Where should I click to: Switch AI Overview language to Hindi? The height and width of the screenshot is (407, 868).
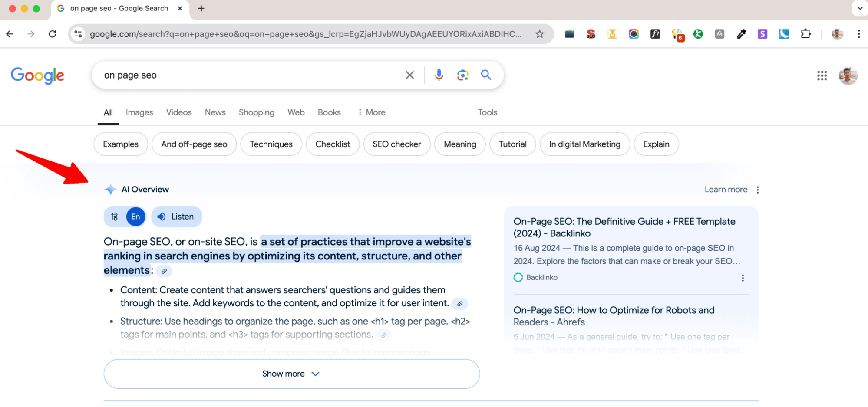pyautogui.click(x=114, y=216)
